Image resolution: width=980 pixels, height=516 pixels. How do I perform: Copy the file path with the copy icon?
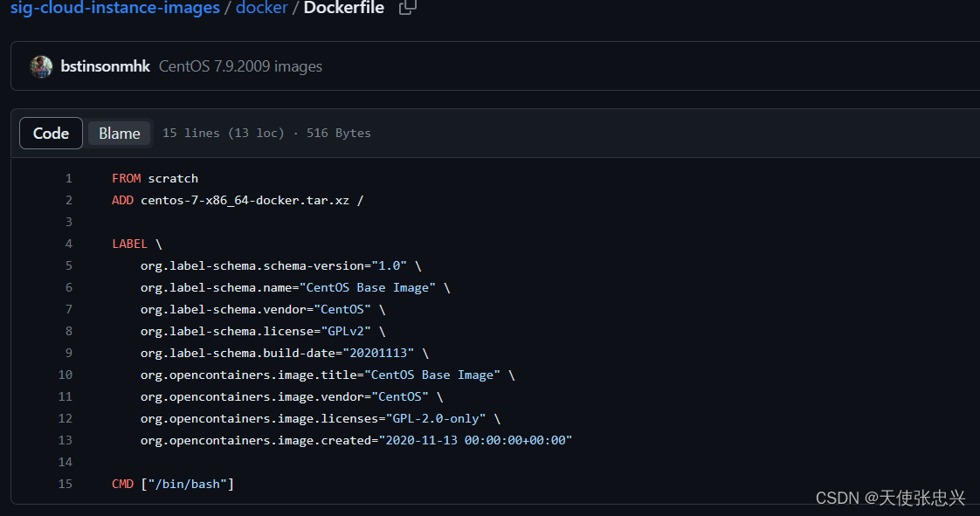(x=408, y=8)
